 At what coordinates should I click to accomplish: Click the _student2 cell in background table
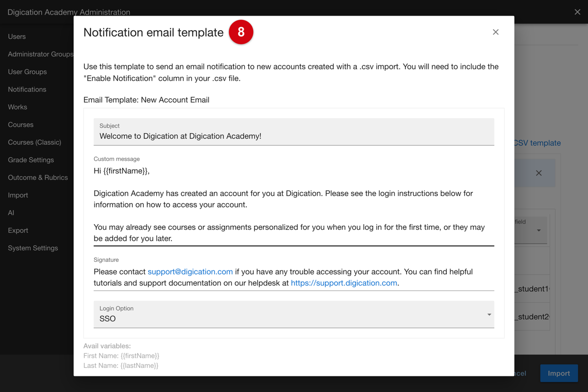click(532, 317)
